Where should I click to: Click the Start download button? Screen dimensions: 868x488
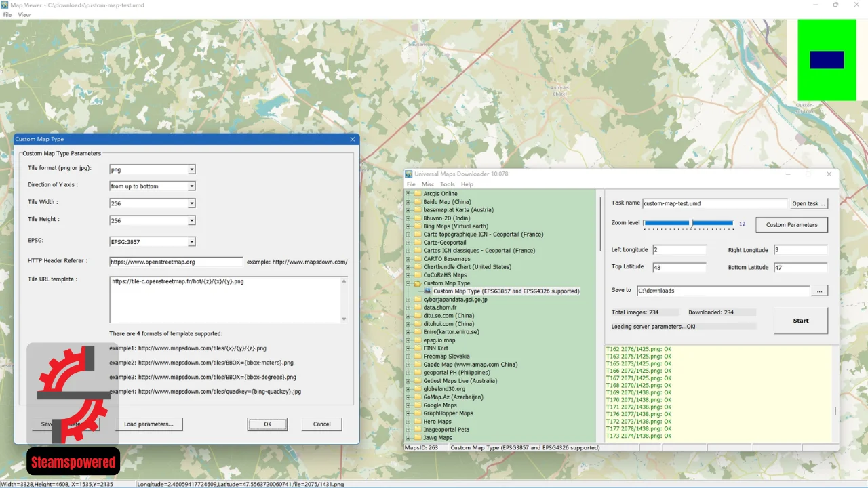(801, 321)
